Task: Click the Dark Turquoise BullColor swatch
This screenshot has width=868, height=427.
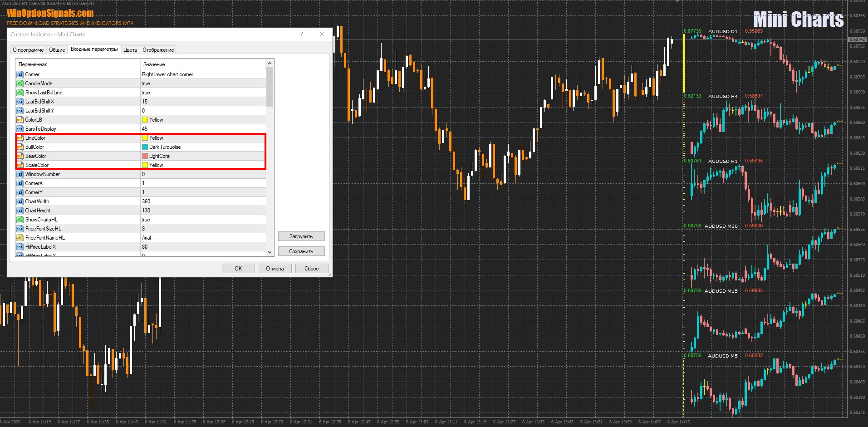Action: pos(145,147)
